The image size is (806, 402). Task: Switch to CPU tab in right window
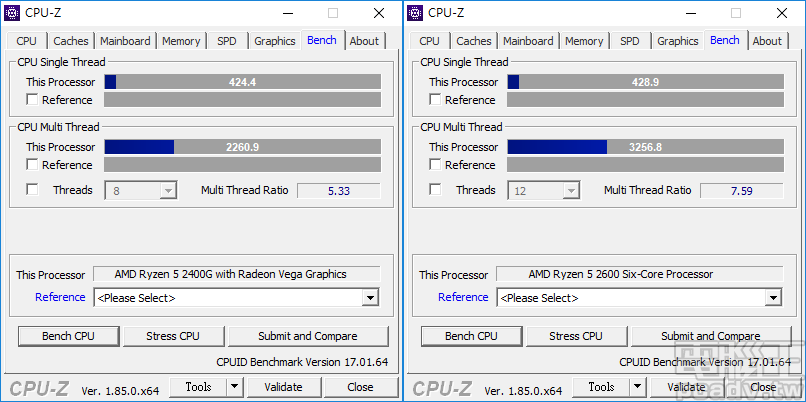coord(430,41)
